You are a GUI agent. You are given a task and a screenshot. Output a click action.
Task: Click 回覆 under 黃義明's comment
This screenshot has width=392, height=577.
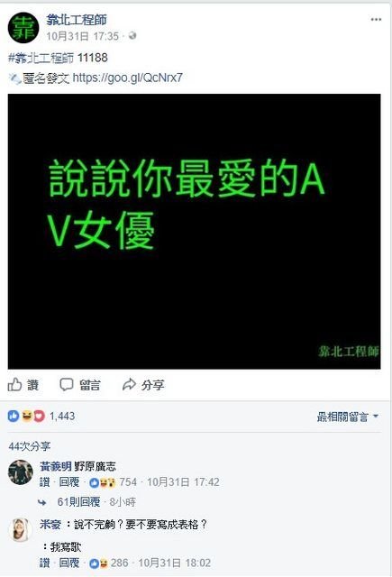[x=69, y=482]
